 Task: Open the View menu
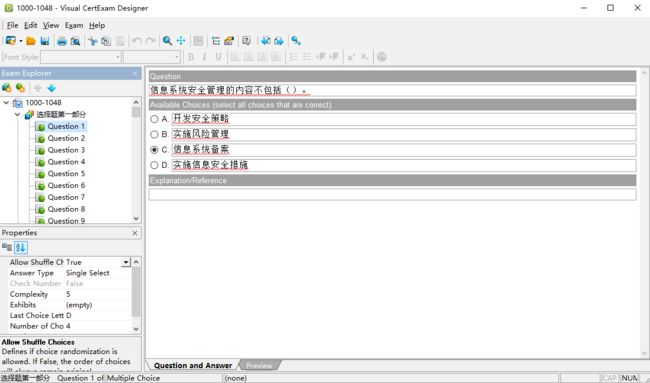tap(51, 25)
